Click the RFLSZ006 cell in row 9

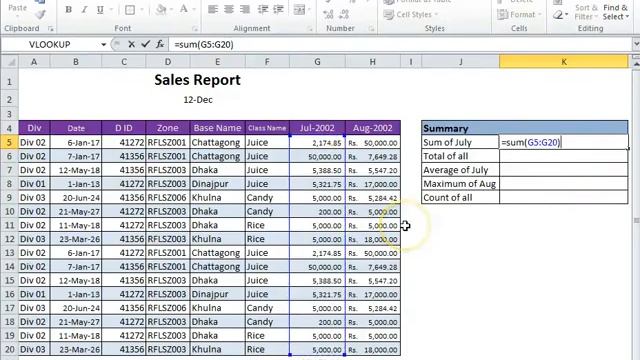click(168, 198)
